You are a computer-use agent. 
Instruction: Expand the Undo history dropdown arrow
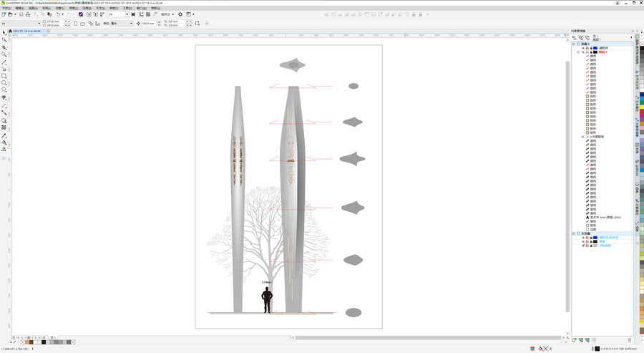tap(62, 14)
